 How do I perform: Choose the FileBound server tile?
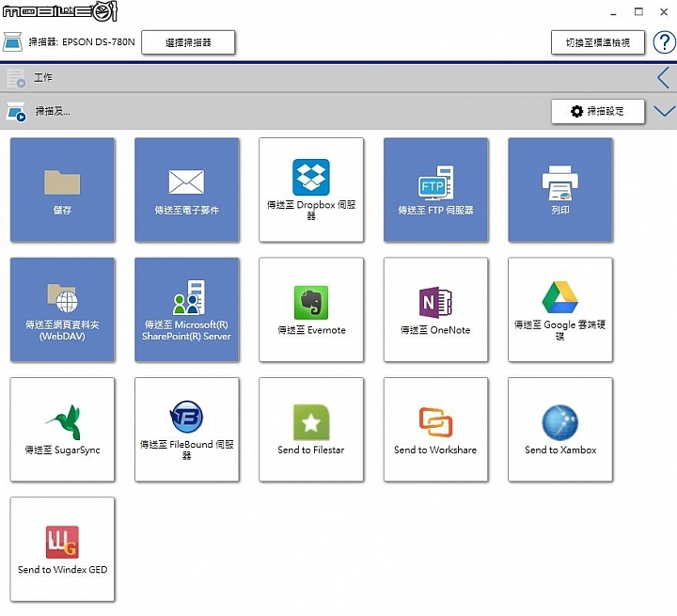[x=187, y=430]
